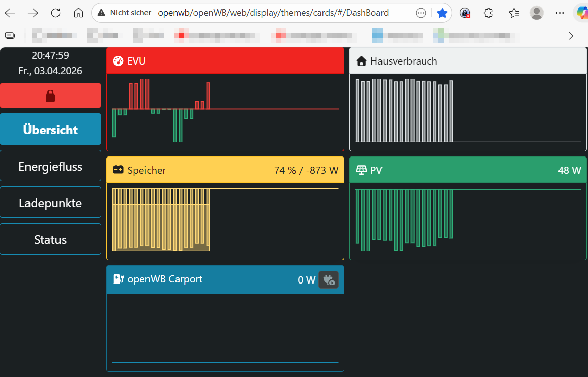The height and width of the screenshot is (377, 588).
Task: Click the EVU card header
Action: point(225,60)
